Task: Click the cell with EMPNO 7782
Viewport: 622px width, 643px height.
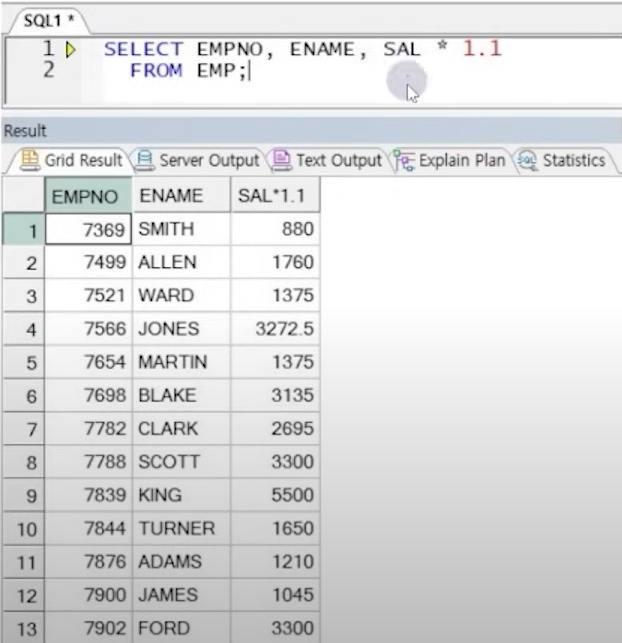Action: [x=88, y=429]
